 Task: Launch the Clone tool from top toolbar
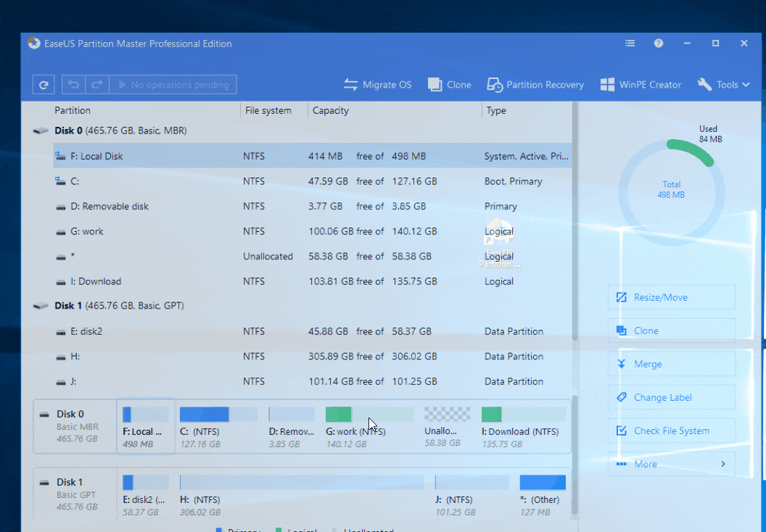coord(450,85)
